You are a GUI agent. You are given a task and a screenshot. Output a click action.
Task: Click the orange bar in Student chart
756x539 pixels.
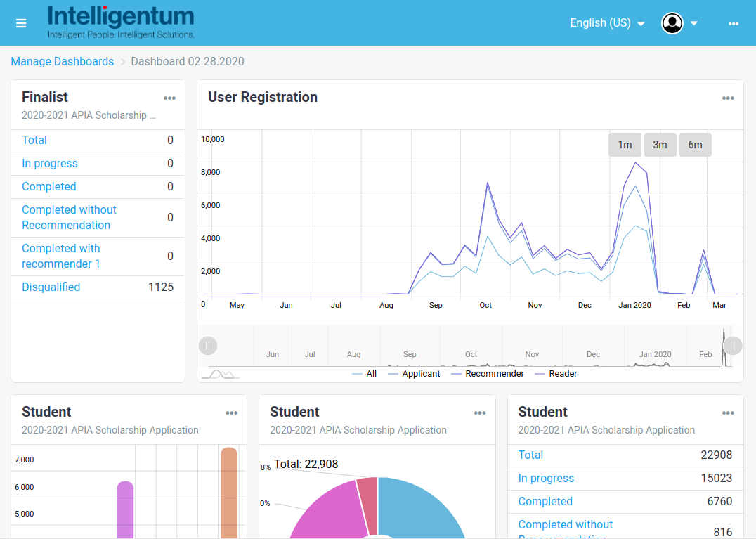[229, 493]
